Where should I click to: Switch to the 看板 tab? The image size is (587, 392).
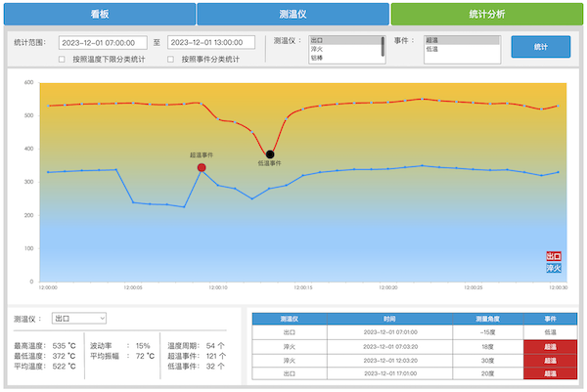click(x=99, y=14)
